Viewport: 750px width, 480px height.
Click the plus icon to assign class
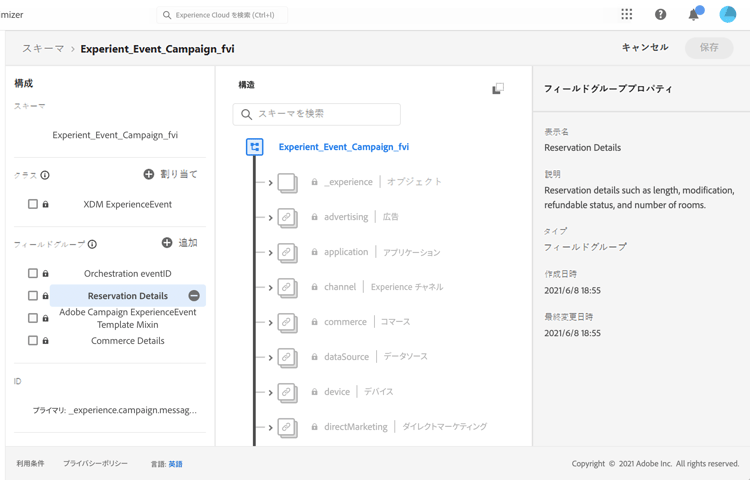[149, 174]
